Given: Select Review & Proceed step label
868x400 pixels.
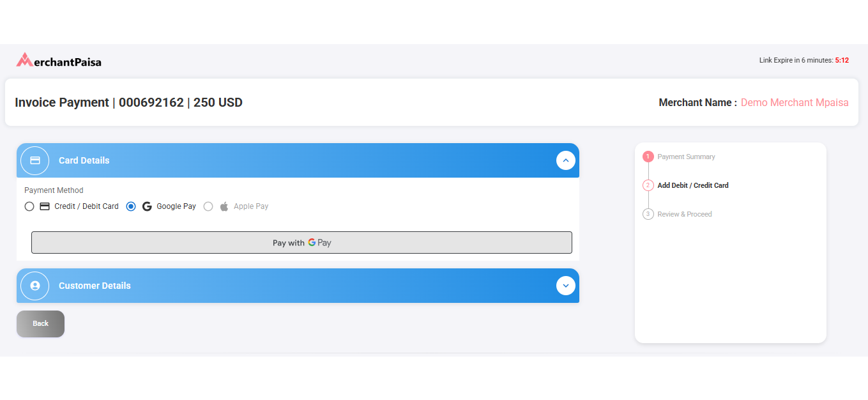Looking at the screenshot, I should 685,214.
